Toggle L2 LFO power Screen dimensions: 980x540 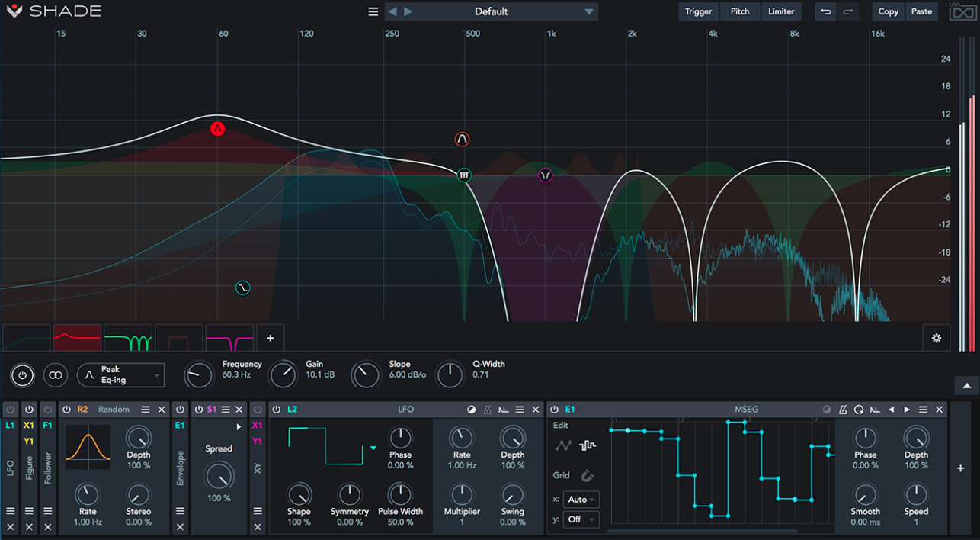point(276,410)
